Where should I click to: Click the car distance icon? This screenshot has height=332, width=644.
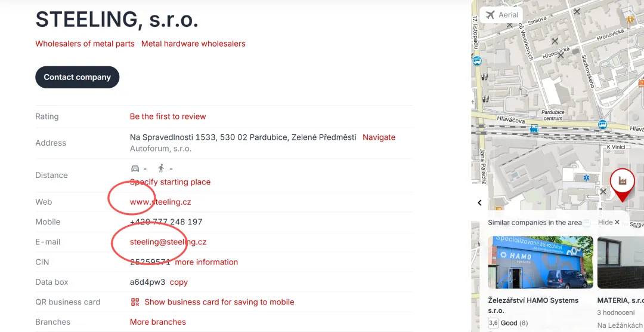point(135,168)
